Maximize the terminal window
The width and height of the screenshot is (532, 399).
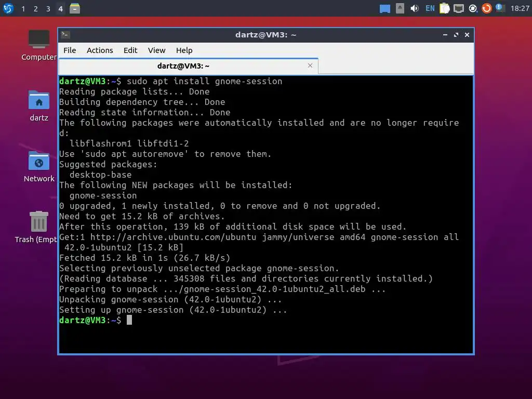456,35
